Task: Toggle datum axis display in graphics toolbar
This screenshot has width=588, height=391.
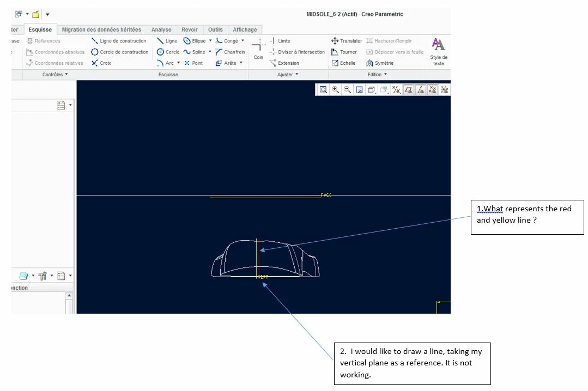Action: point(420,90)
